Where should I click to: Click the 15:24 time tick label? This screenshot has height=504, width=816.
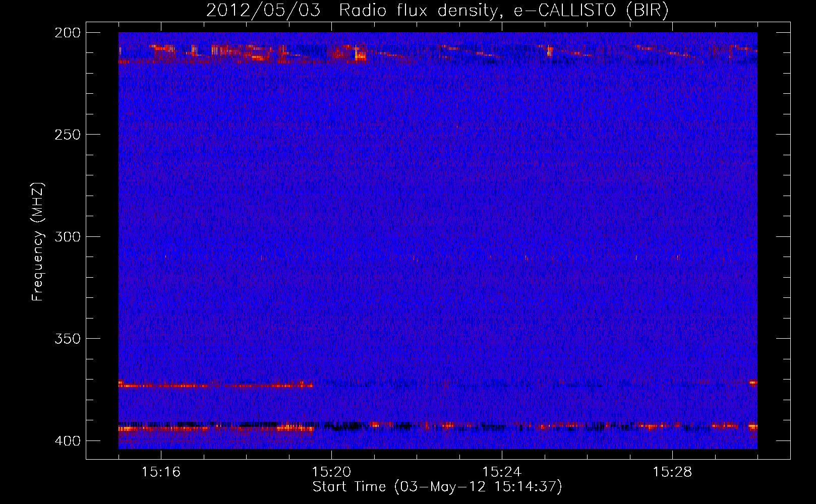click(502, 472)
